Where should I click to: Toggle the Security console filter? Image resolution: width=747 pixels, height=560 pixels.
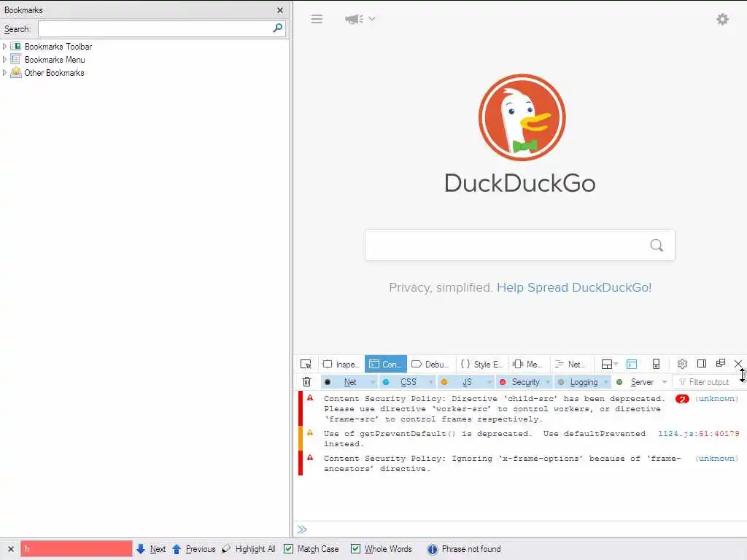click(x=519, y=382)
